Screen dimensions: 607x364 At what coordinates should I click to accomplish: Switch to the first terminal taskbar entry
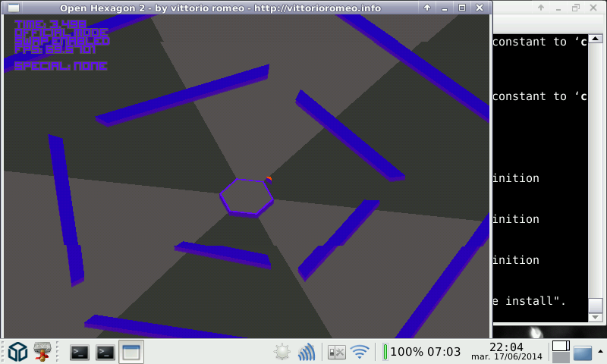click(80, 352)
